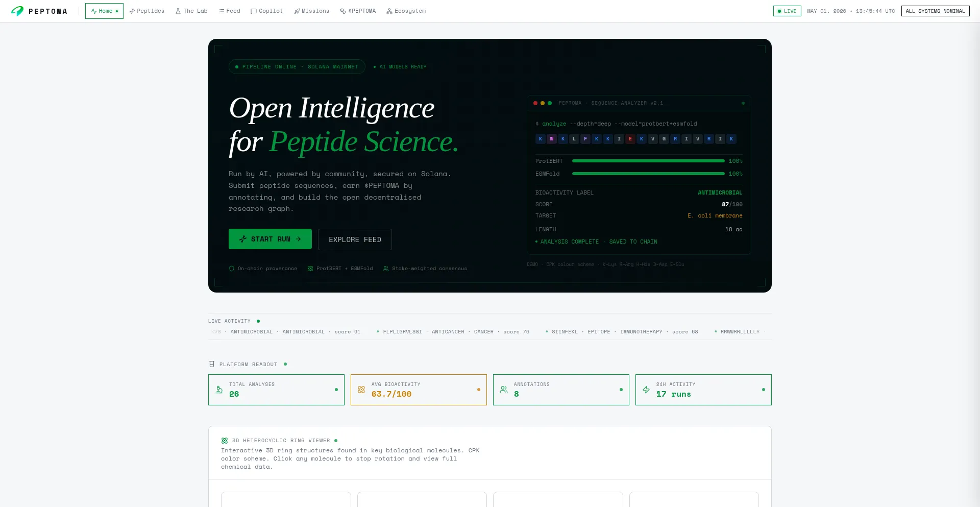The width and height of the screenshot is (980, 507).
Task: Click the ESMFold progress bar
Action: pos(648,174)
